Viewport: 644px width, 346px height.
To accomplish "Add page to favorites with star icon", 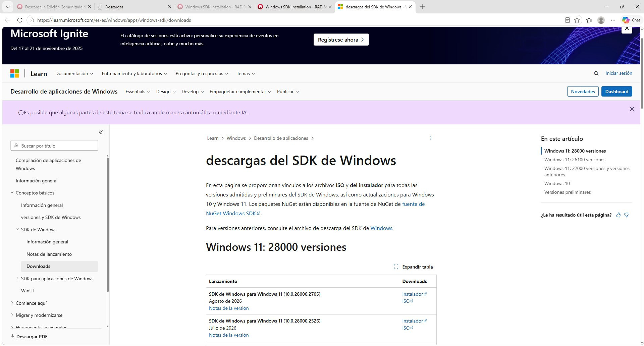I will 577,20.
